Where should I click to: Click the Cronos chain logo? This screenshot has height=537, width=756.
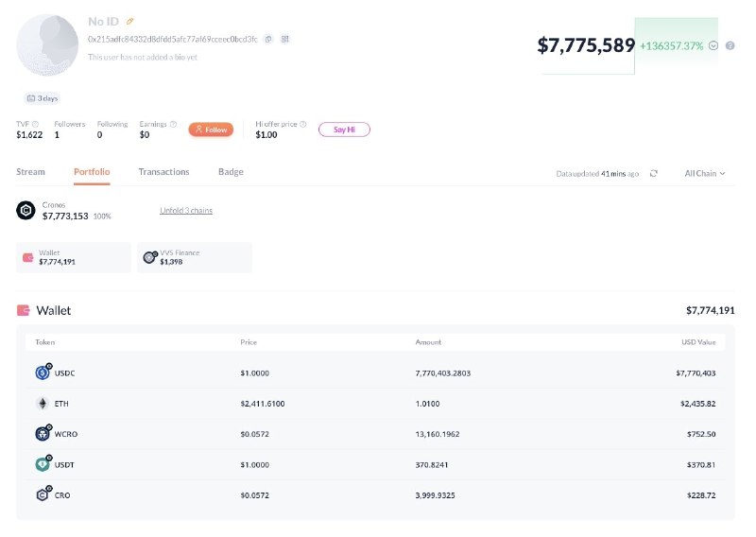tap(26, 211)
